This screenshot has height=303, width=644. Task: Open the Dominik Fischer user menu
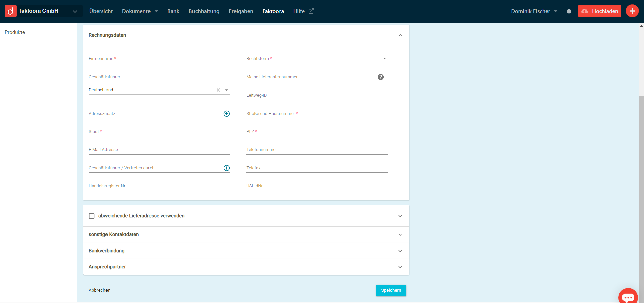click(534, 11)
